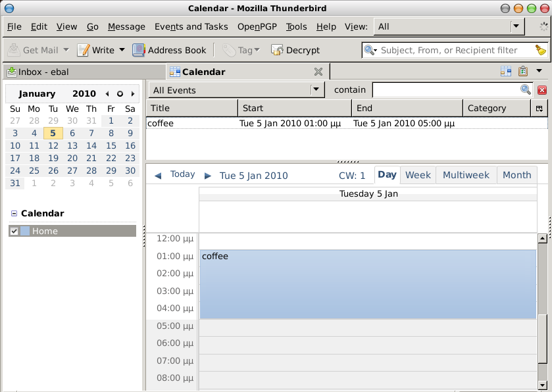Viewport: 552px width, 392px height.
Task: Click the red clear-search icon in event filter
Action: pyautogui.click(x=542, y=90)
